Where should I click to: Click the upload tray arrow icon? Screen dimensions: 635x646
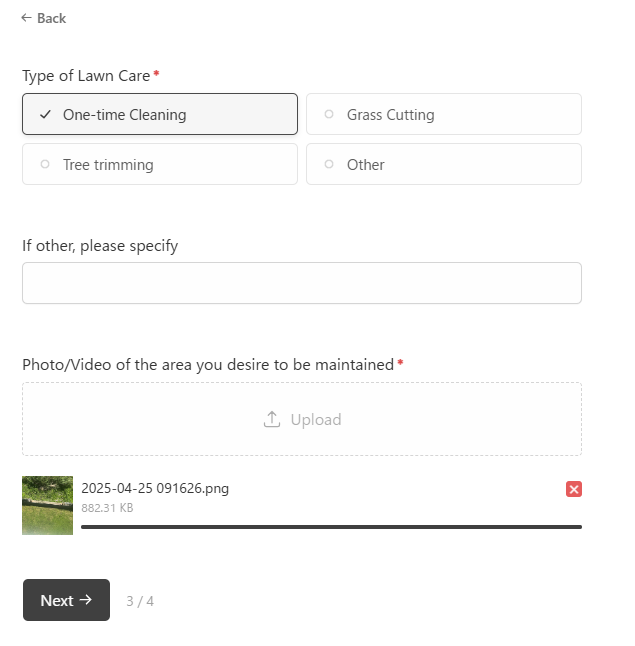click(272, 420)
